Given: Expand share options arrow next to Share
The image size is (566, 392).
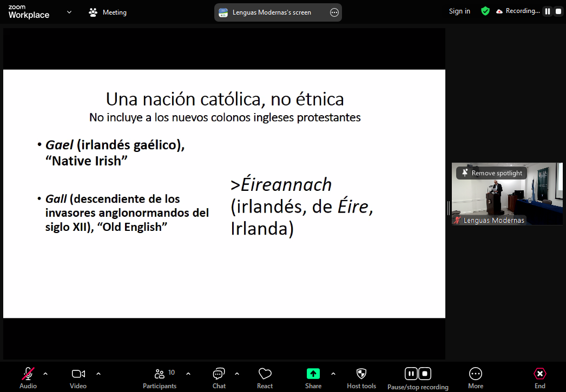Looking at the screenshot, I should pyautogui.click(x=333, y=374).
